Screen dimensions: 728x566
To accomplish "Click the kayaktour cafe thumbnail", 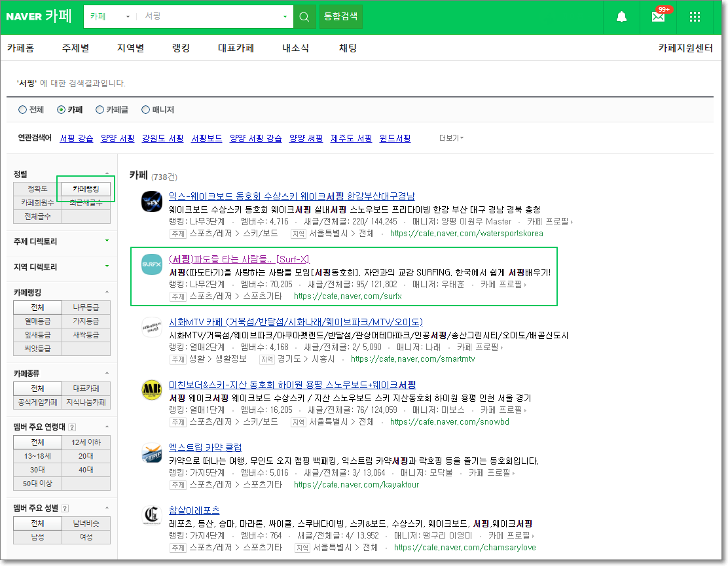I will [x=152, y=453].
